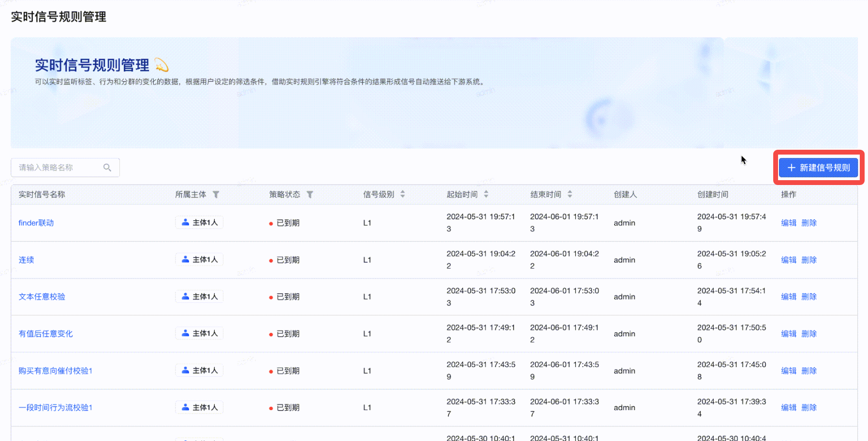This screenshot has height=441, width=868.
Task: Click 已到期 status in 连续 row
Action: point(284,260)
